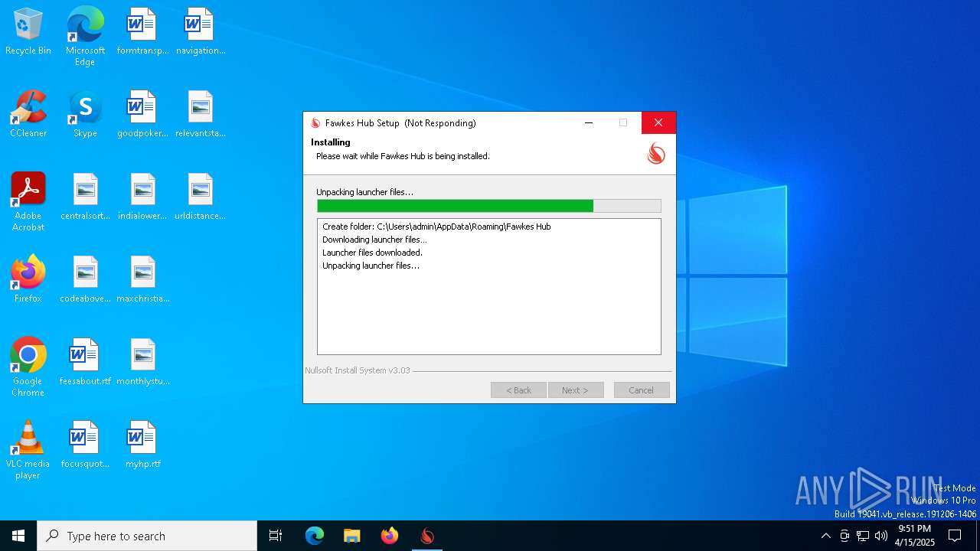Image resolution: width=980 pixels, height=551 pixels.
Task: Close the Fawkes Hub Setup window
Action: click(658, 122)
